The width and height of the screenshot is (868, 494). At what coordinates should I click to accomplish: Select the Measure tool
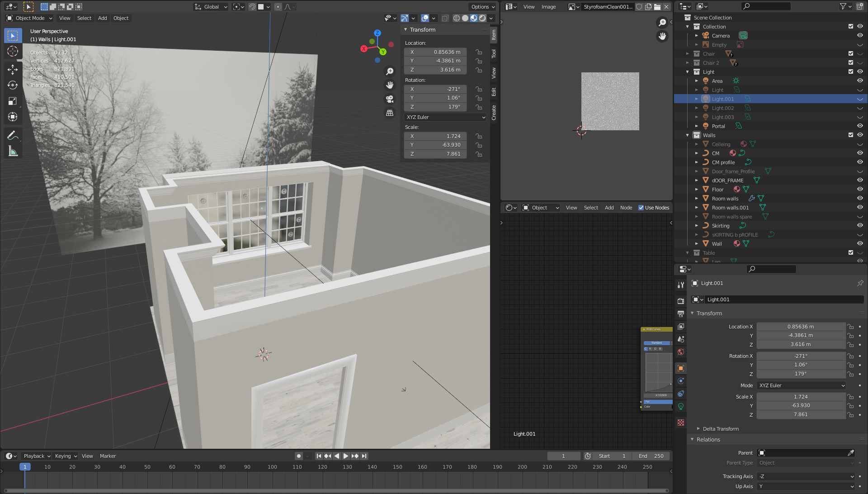[x=13, y=151]
